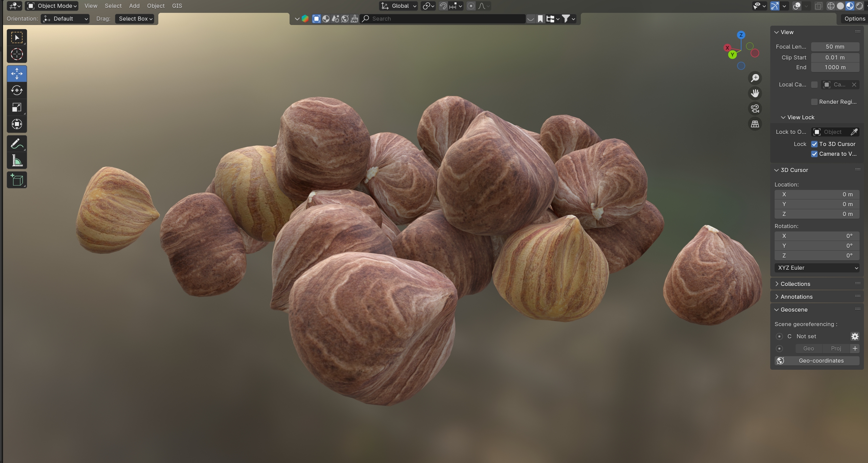Open the Options popover button
Screen dimensions: 868x463
(854, 19)
